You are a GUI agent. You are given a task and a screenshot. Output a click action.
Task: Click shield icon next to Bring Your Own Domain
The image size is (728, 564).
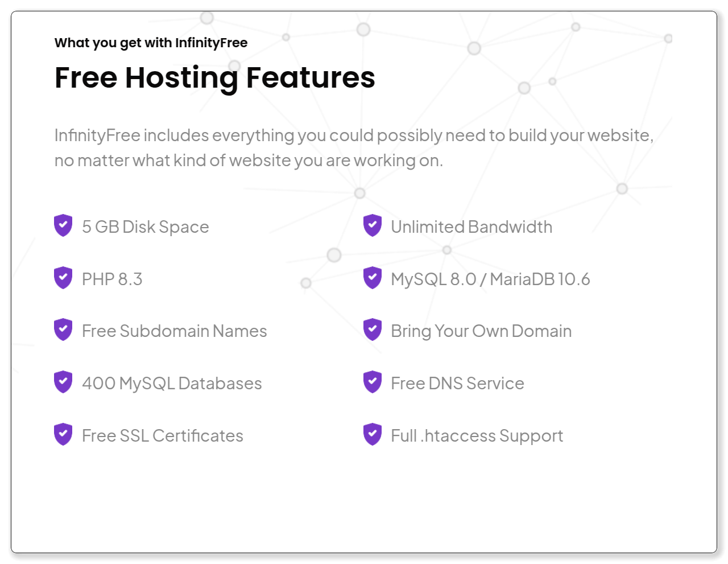(x=373, y=330)
